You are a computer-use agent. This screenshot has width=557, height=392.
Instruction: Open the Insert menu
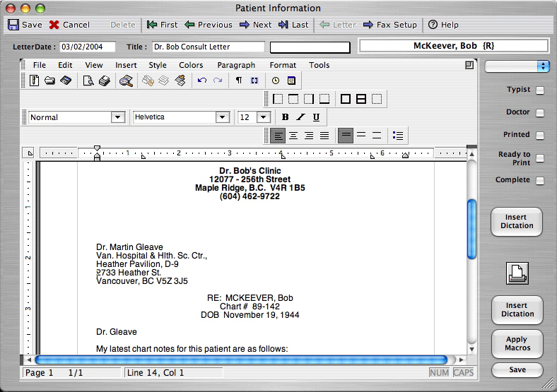tap(126, 65)
